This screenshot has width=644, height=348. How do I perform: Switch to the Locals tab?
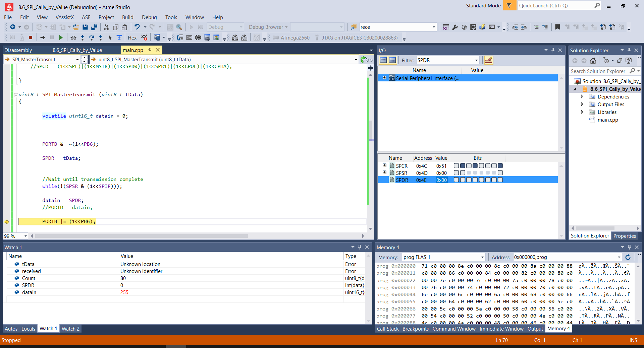pyautogui.click(x=28, y=329)
